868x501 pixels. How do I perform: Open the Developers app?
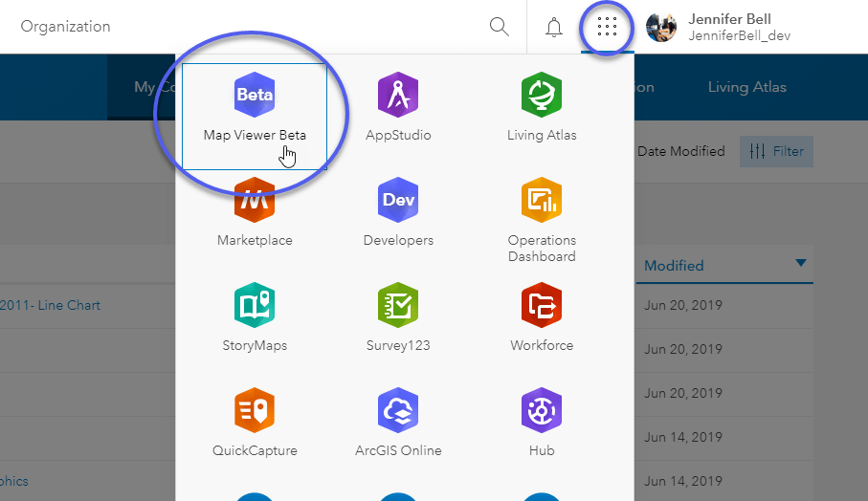[398, 212]
